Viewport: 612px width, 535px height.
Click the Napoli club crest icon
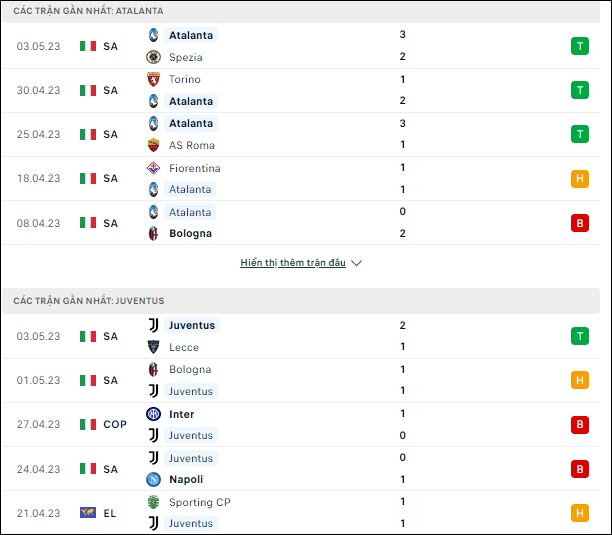coord(153,479)
